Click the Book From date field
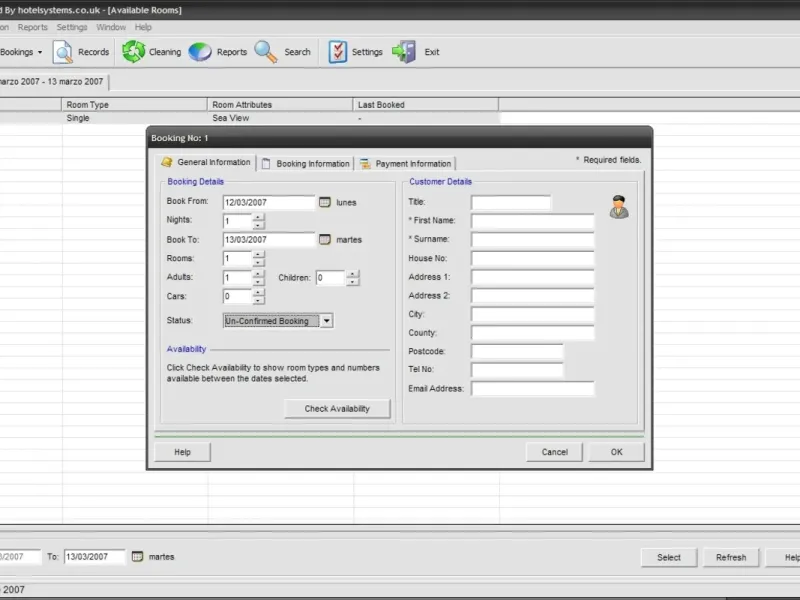The width and height of the screenshot is (800, 600). tap(269, 203)
